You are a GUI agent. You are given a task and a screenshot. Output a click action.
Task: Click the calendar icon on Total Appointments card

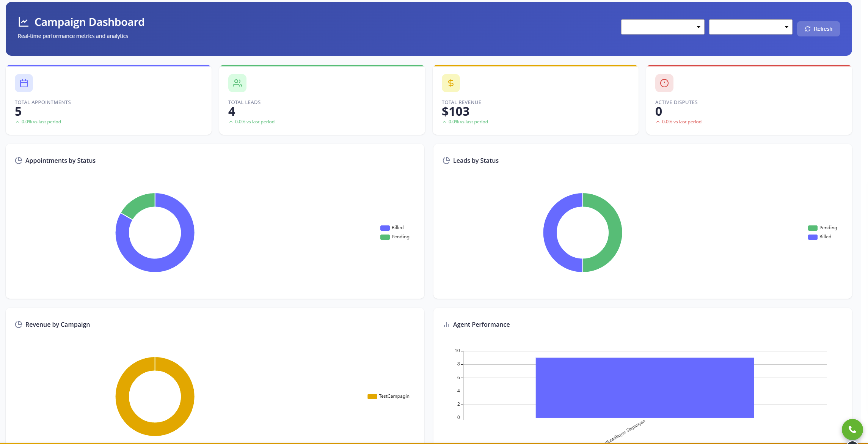(24, 83)
